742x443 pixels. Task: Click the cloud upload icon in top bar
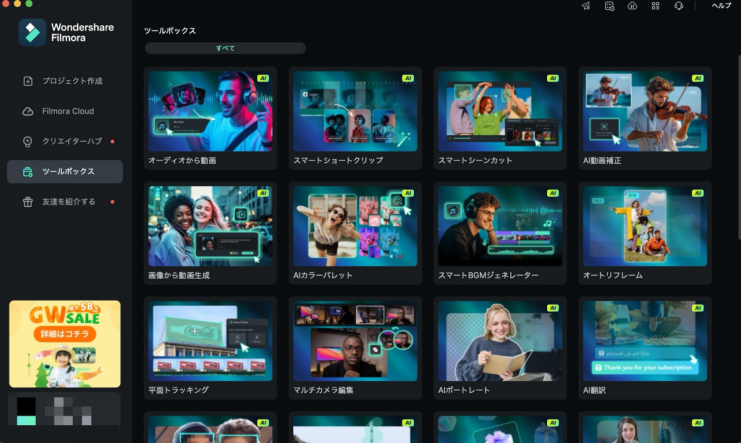[x=632, y=6]
